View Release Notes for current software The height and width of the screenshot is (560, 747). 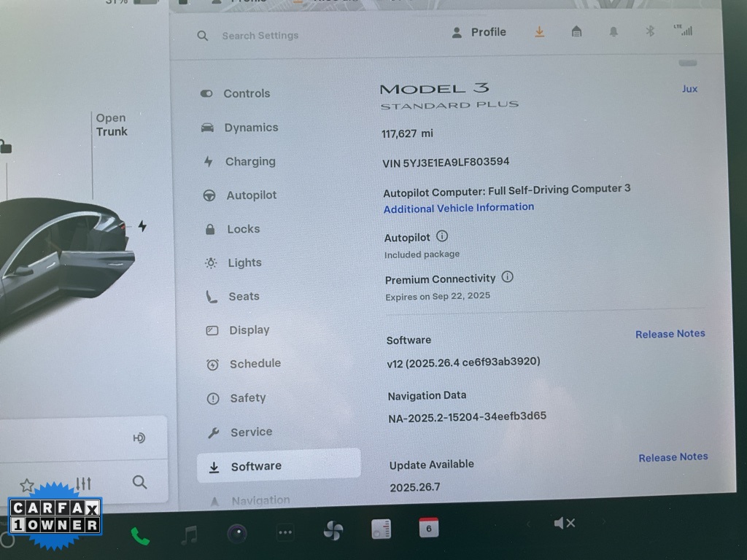pos(670,334)
